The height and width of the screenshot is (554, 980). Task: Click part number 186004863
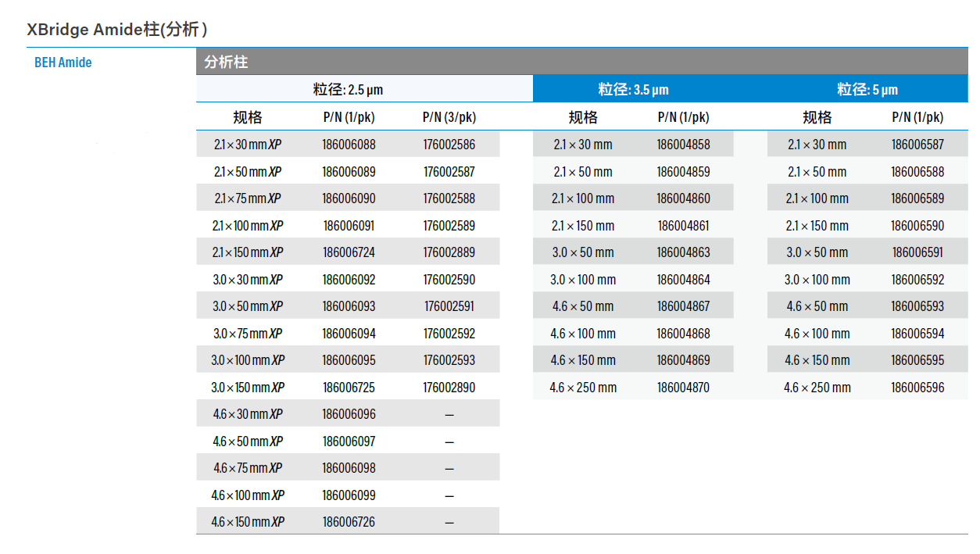coord(684,252)
